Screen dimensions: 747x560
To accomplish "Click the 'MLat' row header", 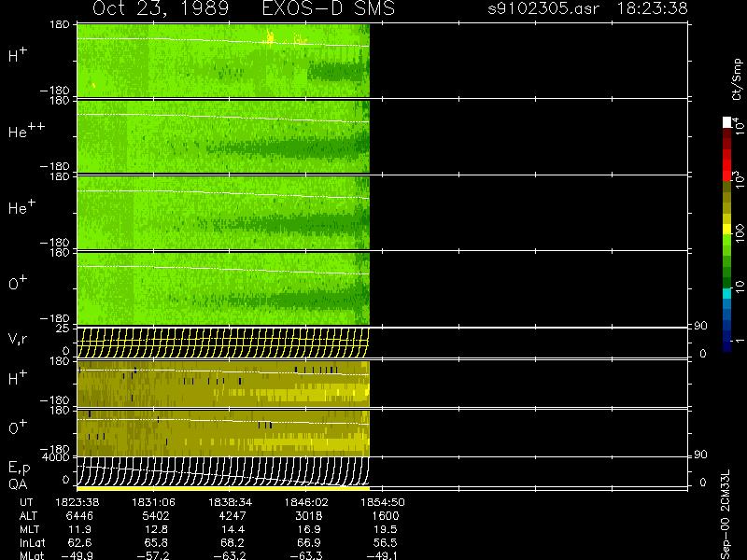I will [32, 555].
